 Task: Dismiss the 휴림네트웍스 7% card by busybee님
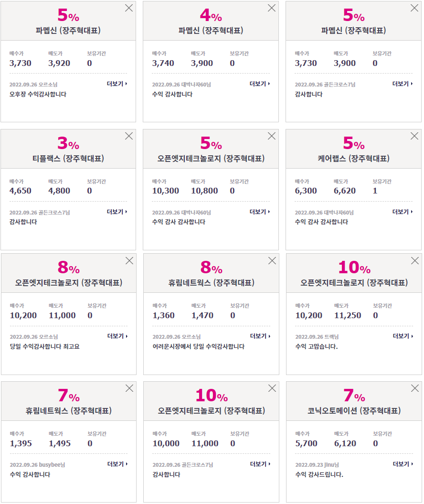click(129, 388)
